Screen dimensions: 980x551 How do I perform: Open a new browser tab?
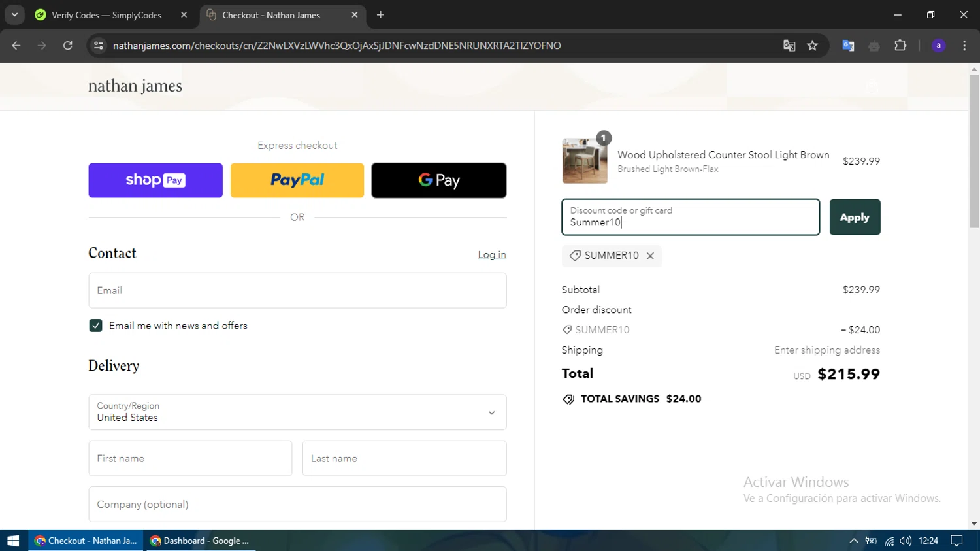click(380, 15)
